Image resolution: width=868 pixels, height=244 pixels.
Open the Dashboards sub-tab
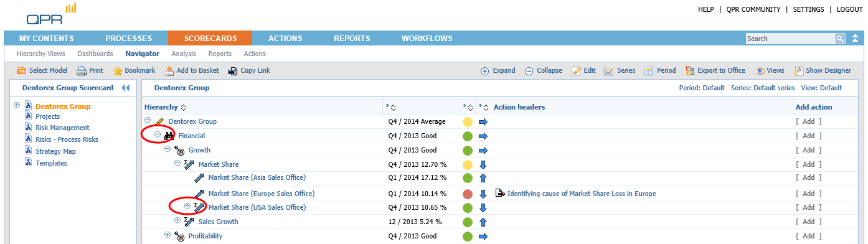95,54
